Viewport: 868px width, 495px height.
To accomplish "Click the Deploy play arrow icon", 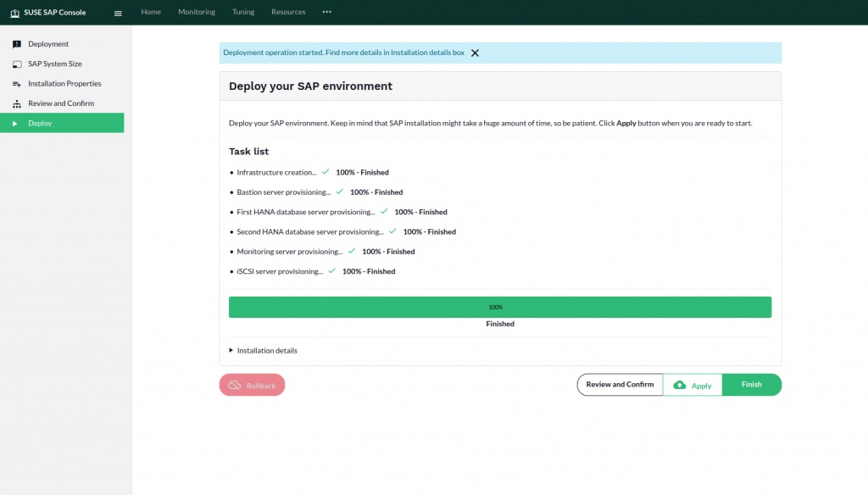I will [x=15, y=124].
